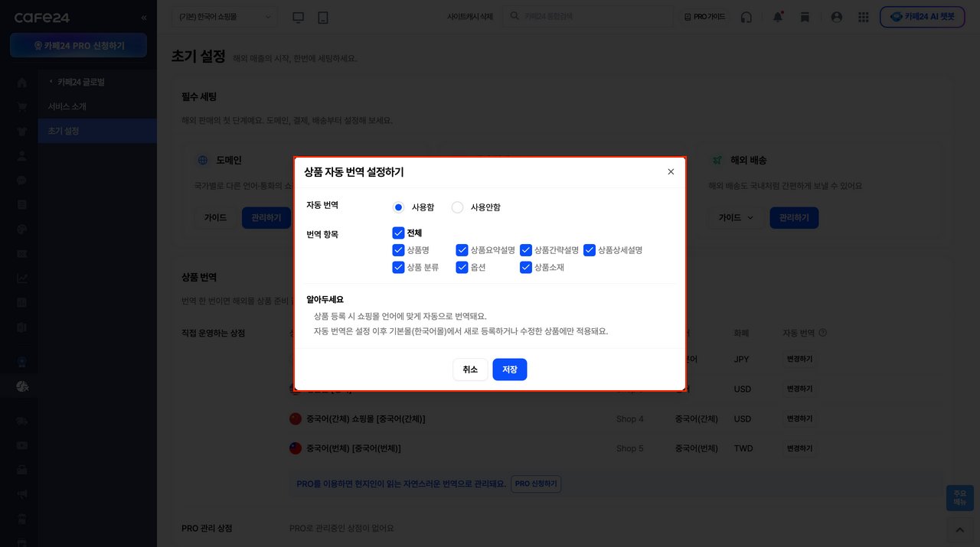Click the Taiwan flag icon beside 중국어(번체)
The image size is (980, 547).
point(296,448)
